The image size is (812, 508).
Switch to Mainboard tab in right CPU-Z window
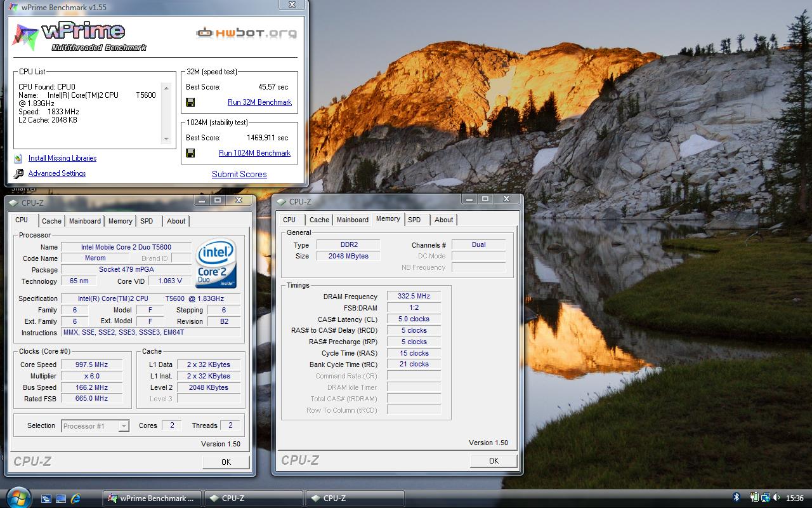(353, 220)
